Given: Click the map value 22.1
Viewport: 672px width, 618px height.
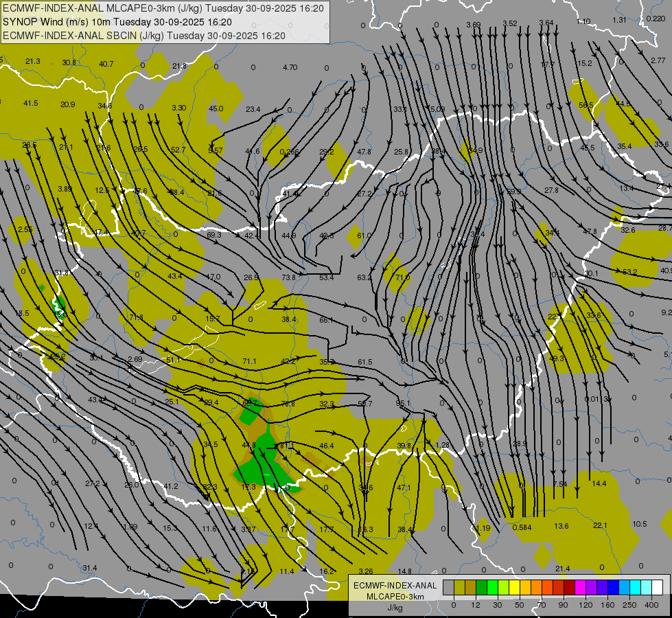Looking at the screenshot, I should (x=600, y=525).
